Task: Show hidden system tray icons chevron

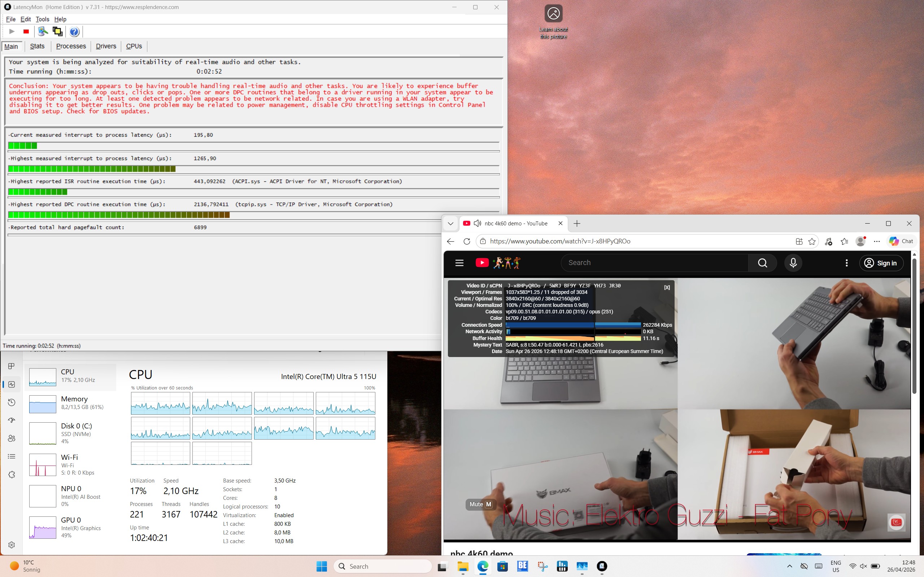Action: (790, 566)
